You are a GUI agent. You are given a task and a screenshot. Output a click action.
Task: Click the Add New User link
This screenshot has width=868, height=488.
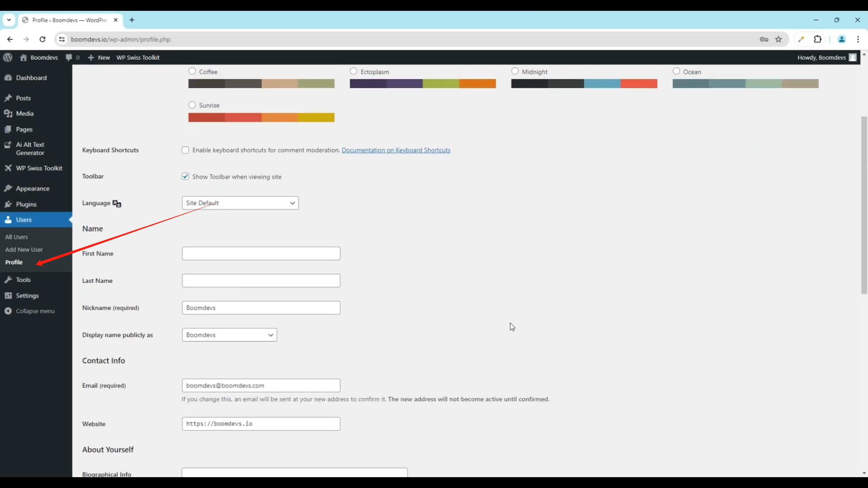24,249
